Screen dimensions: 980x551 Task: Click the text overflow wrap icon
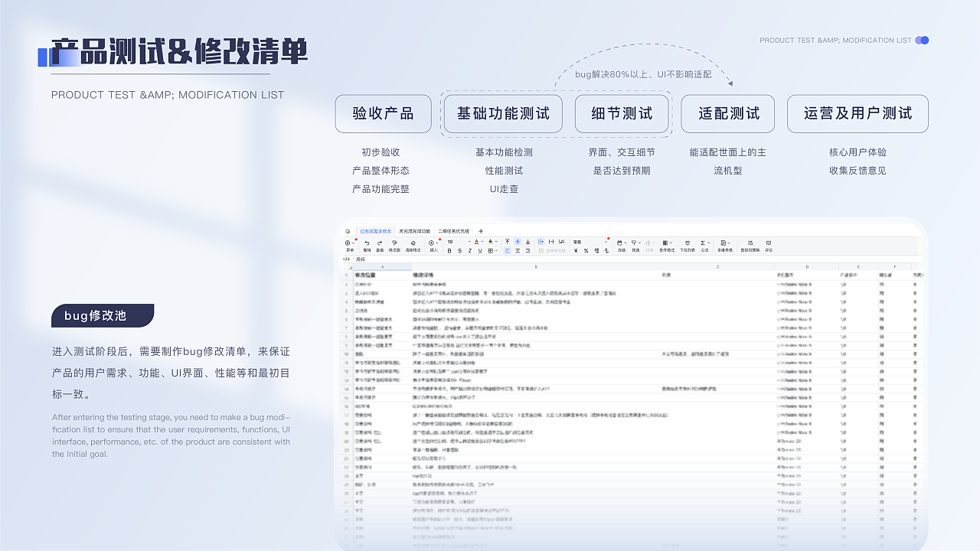pos(541,242)
